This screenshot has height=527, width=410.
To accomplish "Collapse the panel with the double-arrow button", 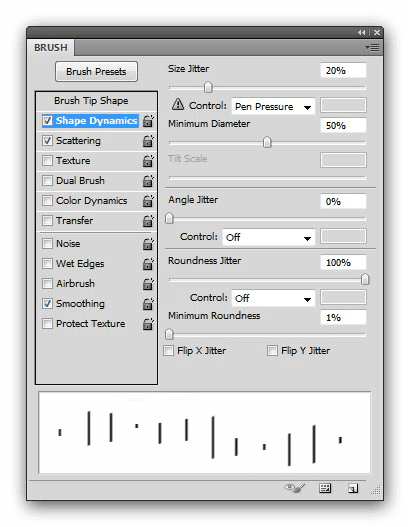I will click(362, 33).
